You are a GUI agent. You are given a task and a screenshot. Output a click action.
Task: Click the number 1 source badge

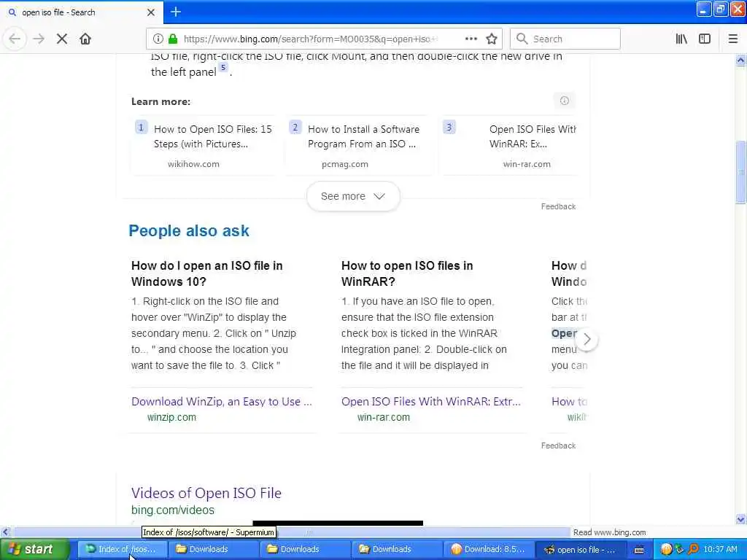[141, 127]
